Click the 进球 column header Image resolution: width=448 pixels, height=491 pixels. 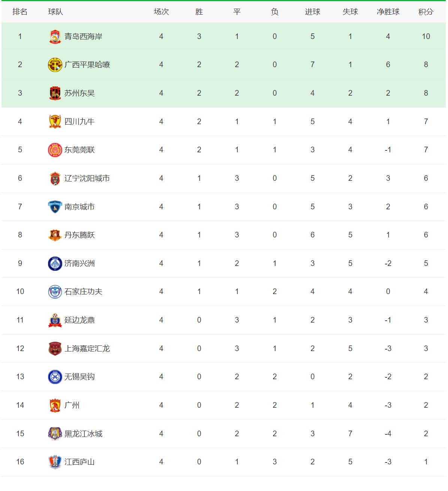click(312, 12)
